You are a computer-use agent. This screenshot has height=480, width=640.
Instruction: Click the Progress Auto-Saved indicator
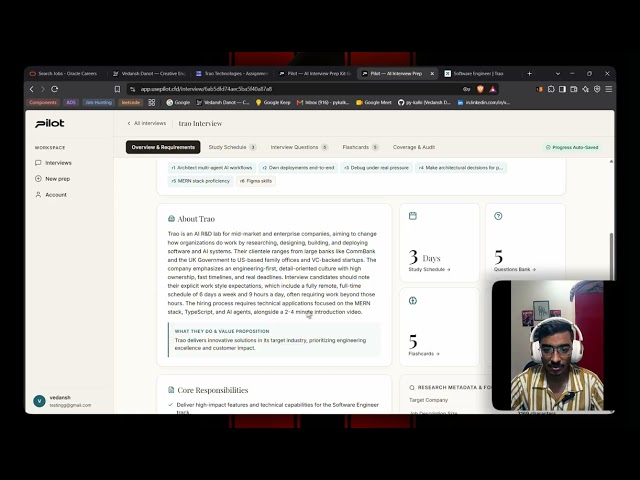[572, 147]
